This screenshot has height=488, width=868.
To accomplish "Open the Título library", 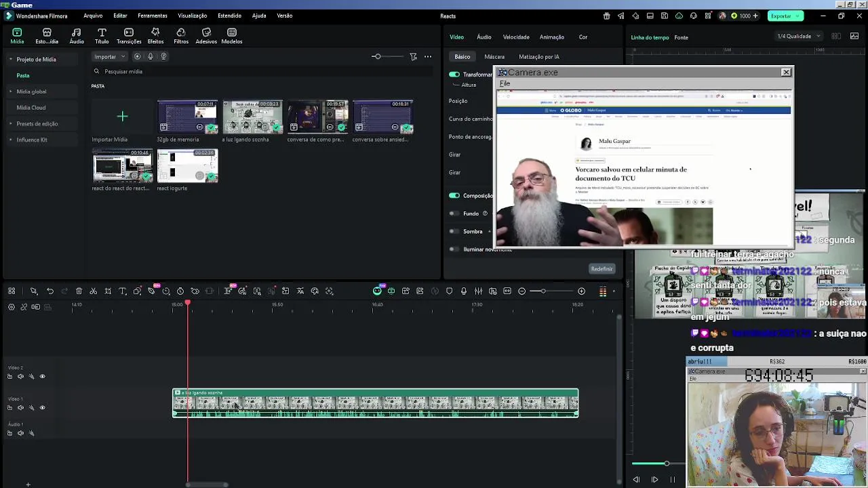I will [x=102, y=36].
